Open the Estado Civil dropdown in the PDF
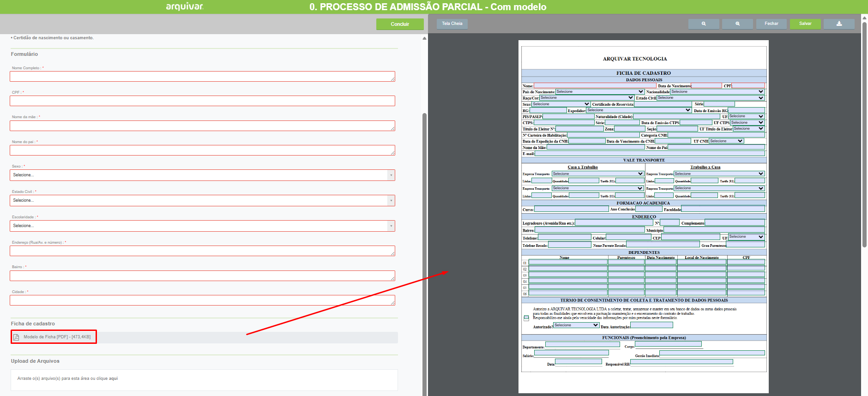The height and width of the screenshot is (396, 868). pos(711,98)
